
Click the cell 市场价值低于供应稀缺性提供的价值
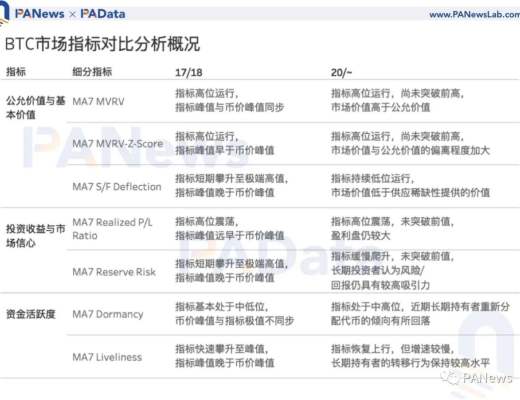point(410,192)
